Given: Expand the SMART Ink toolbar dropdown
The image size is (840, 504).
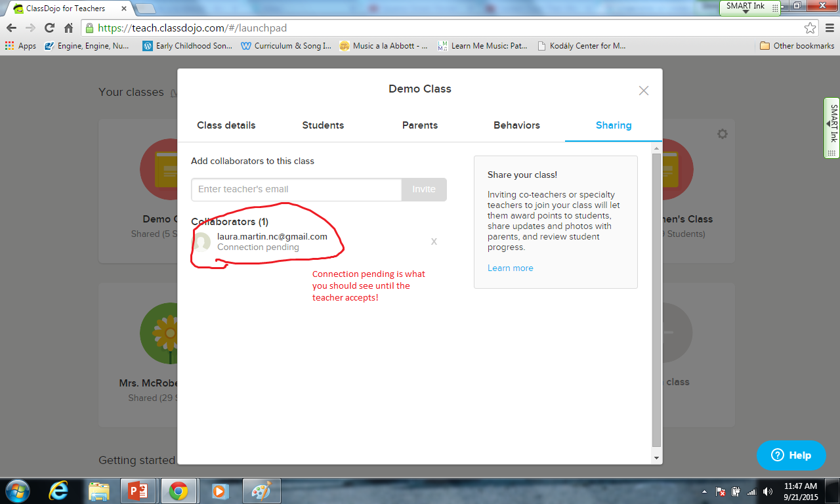Looking at the screenshot, I should tap(745, 12).
